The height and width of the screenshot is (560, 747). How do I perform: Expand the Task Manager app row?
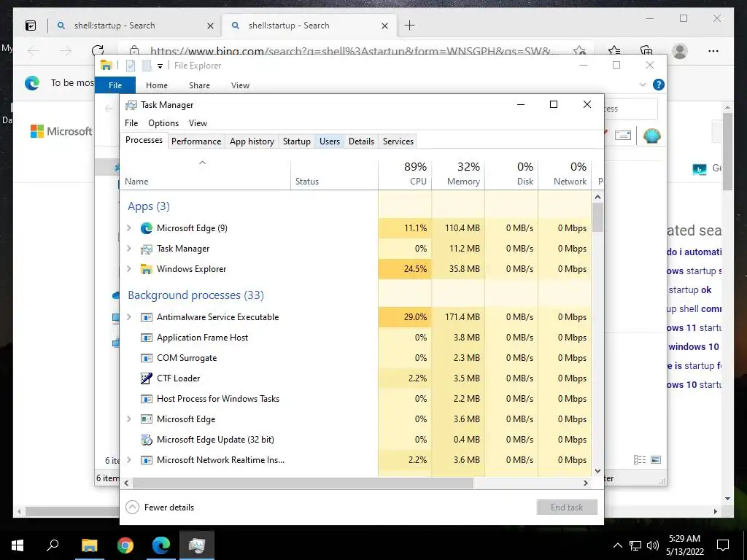128,249
